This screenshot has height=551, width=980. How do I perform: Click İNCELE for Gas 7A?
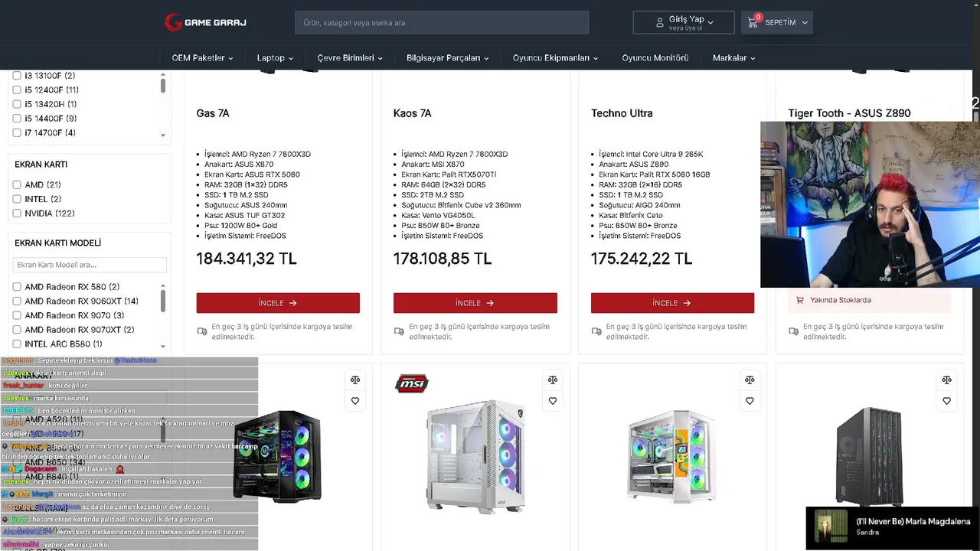click(278, 303)
